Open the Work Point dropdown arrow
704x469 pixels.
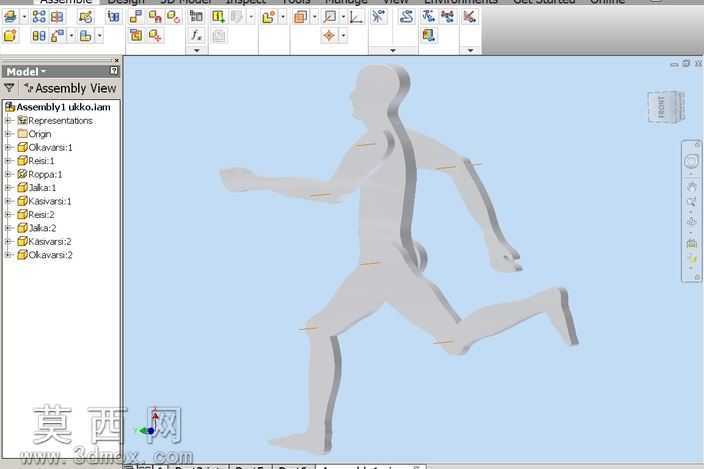343,35
